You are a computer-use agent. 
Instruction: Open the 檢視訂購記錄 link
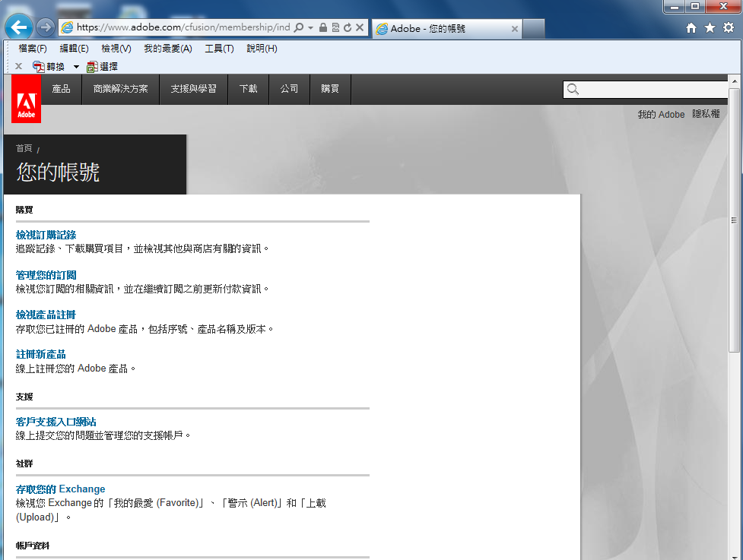click(x=46, y=235)
